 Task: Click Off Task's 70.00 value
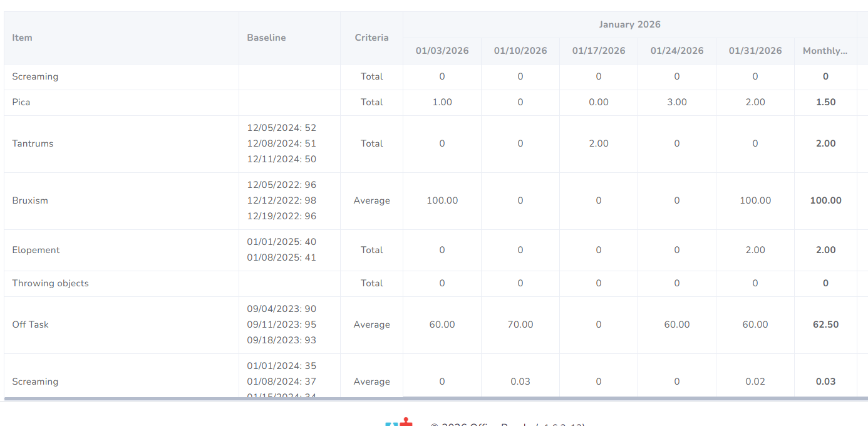pyautogui.click(x=520, y=325)
